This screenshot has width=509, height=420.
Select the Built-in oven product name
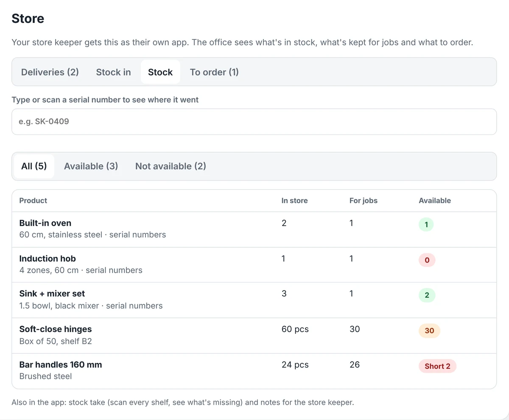tap(45, 223)
